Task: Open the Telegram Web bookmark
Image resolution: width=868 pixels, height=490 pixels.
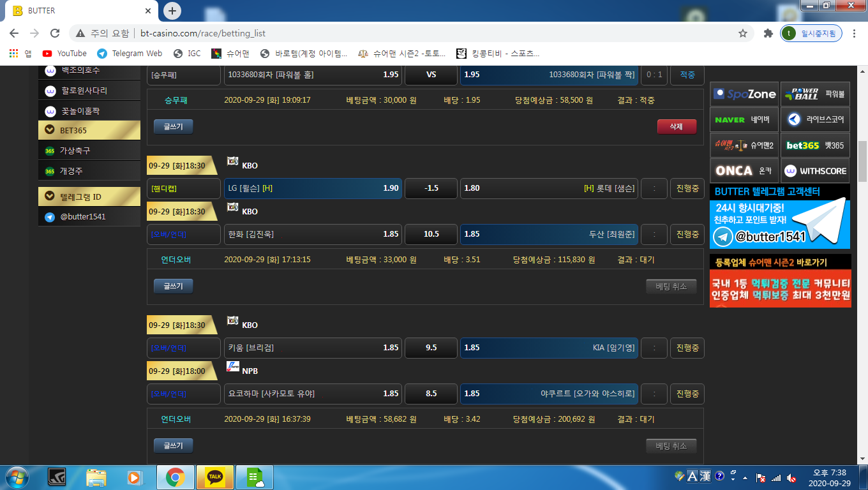Action: coord(130,54)
